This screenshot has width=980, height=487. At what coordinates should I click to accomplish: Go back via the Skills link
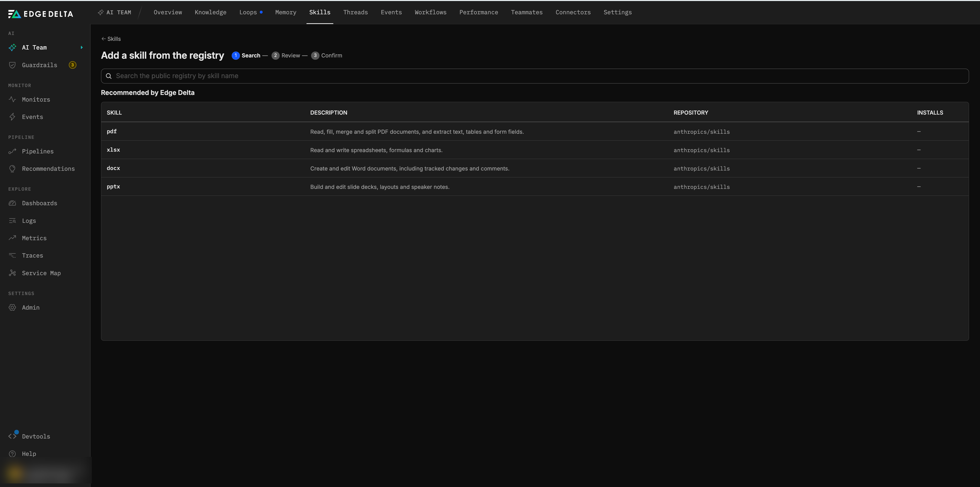point(111,39)
